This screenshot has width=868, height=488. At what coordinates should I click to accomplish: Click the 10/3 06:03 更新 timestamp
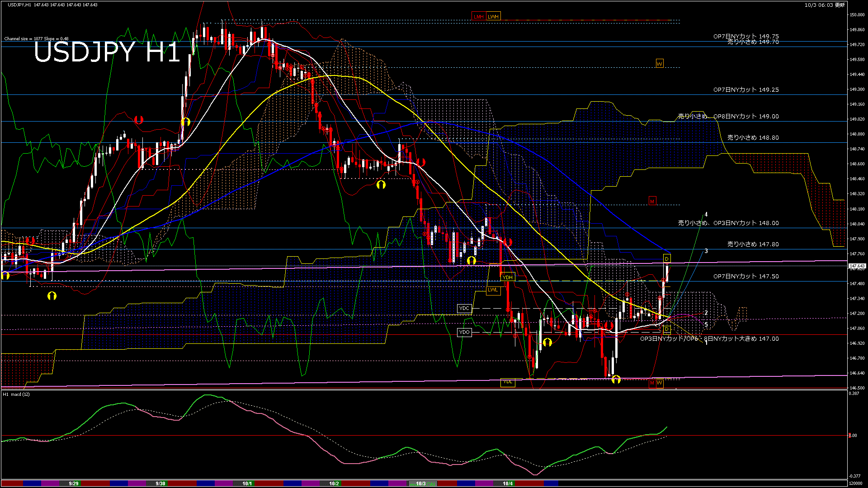[825, 5]
